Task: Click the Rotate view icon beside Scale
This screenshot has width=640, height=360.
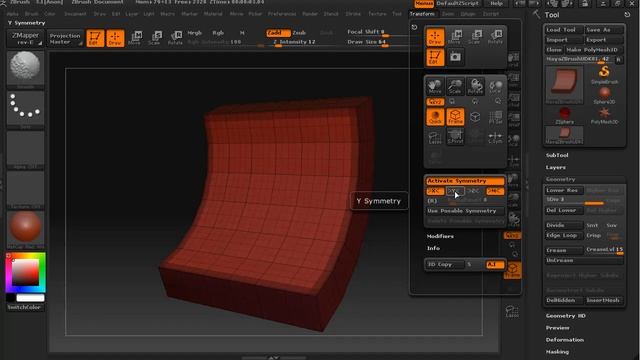Action: [475, 86]
